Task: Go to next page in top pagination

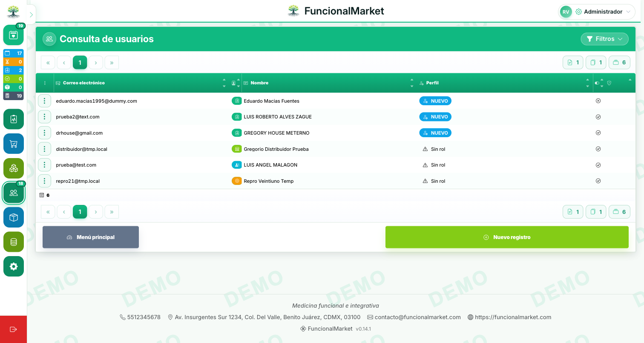Action: point(96,63)
